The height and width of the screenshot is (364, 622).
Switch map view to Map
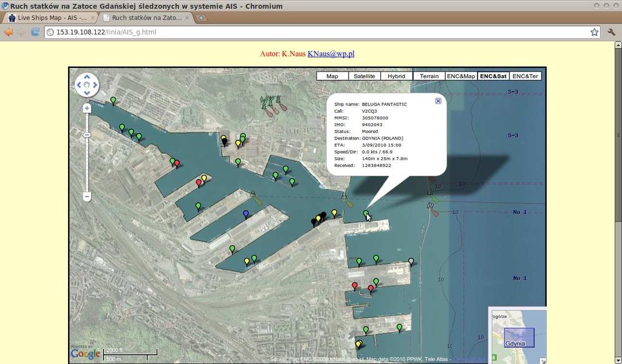pyautogui.click(x=332, y=76)
